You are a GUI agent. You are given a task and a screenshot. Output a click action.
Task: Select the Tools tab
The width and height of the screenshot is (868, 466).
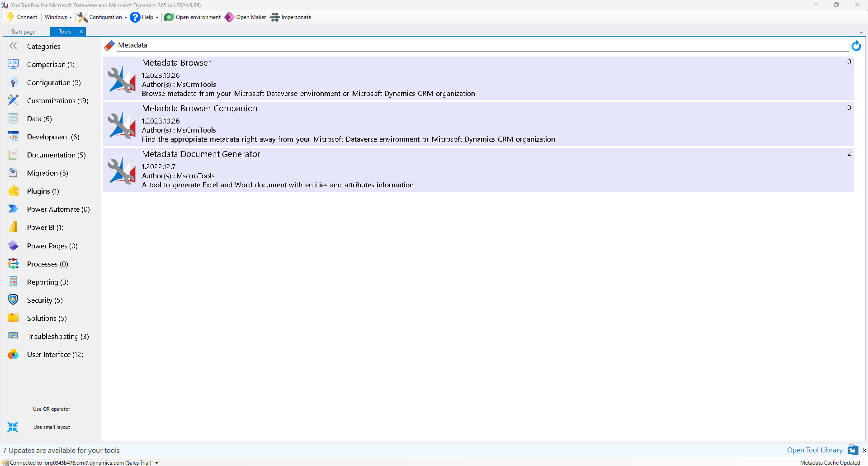pyautogui.click(x=65, y=32)
